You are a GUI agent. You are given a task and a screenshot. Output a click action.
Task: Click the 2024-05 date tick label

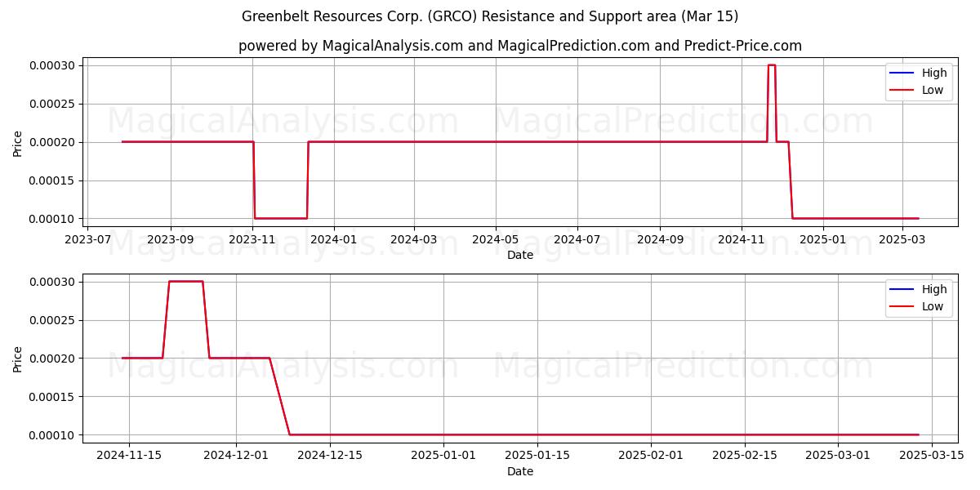tap(496, 240)
